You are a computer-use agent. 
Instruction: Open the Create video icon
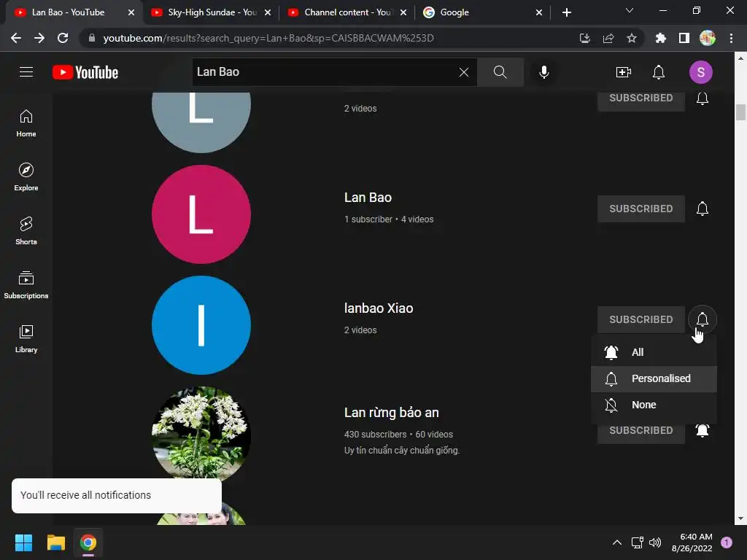(623, 72)
